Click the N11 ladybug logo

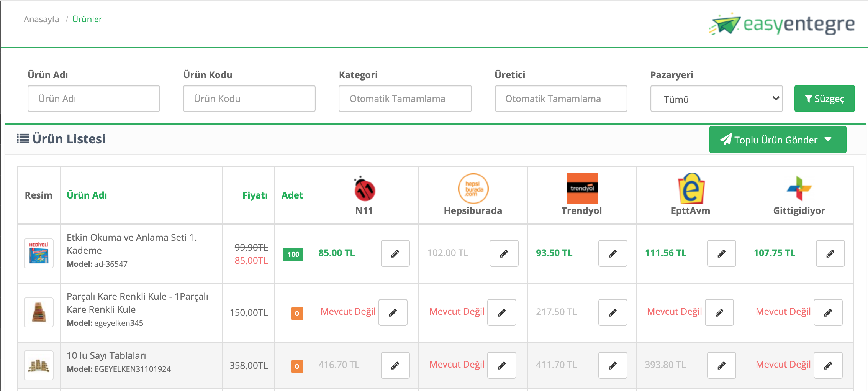point(364,189)
